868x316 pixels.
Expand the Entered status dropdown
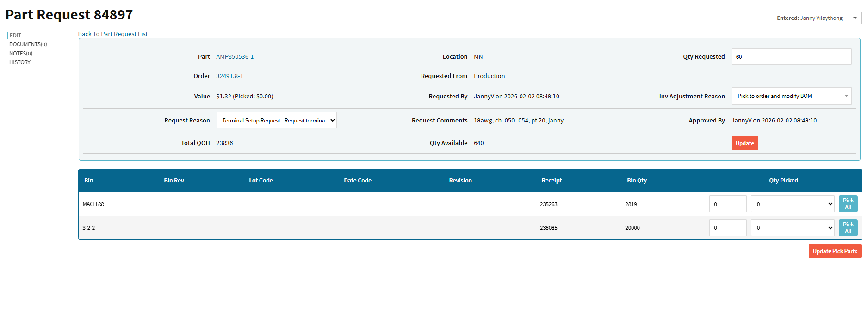pyautogui.click(x=817, y=18)
